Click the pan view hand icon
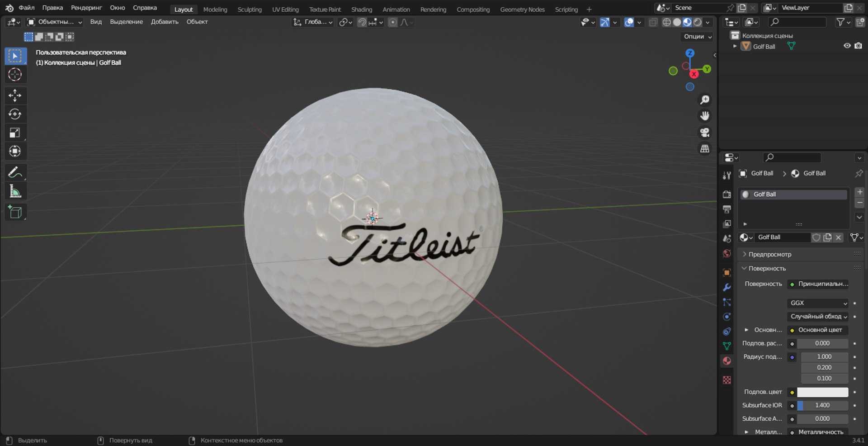868x446 pixels. (705, 116)
